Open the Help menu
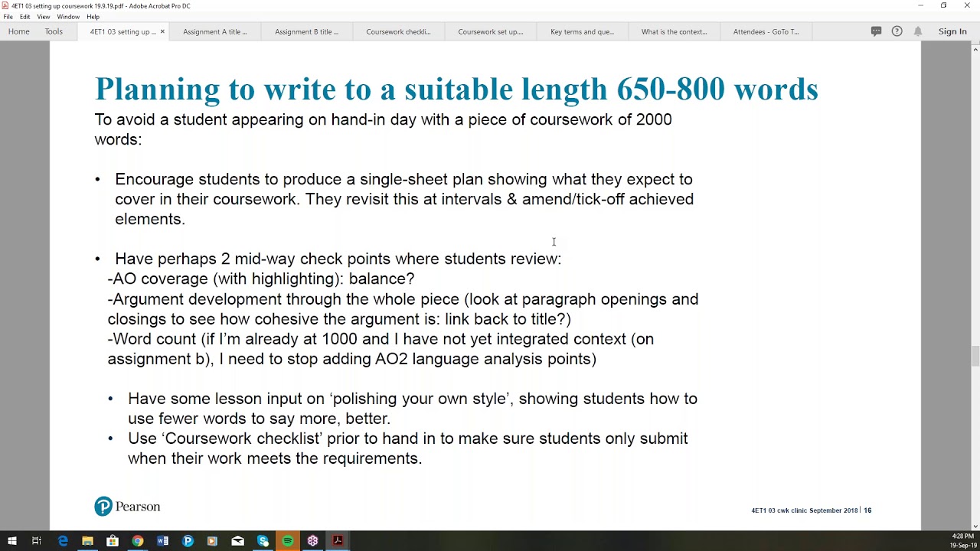Viewport: 980px width, 551px height. (x=93, y=17)
